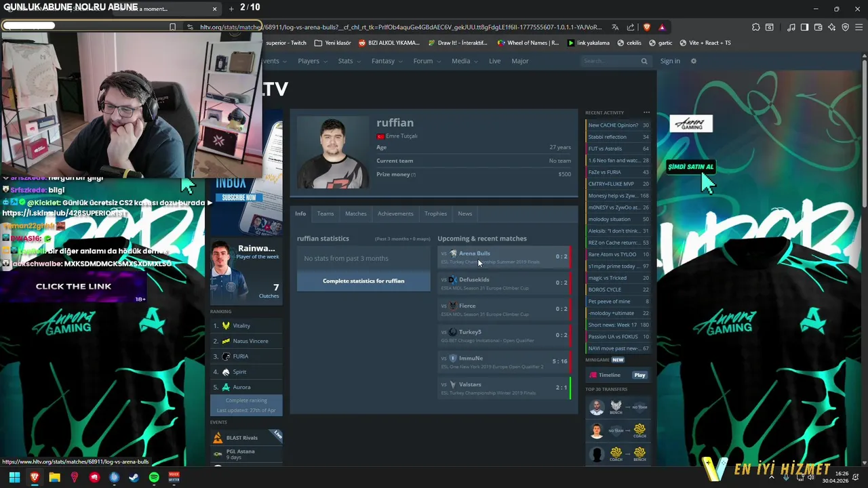Select the Info tab
The height and width of the screenshot is (488, 868).
(300, 213)
